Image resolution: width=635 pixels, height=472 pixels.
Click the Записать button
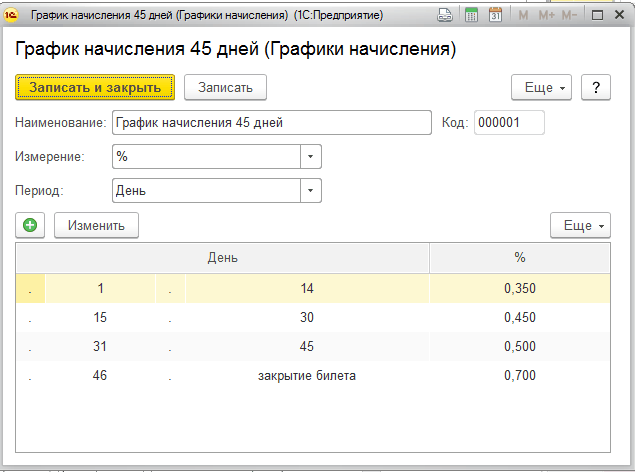pos(225,87)
